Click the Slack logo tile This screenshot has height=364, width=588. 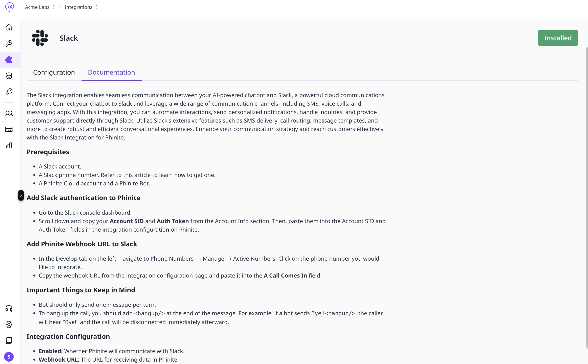(x=40, y=38)
